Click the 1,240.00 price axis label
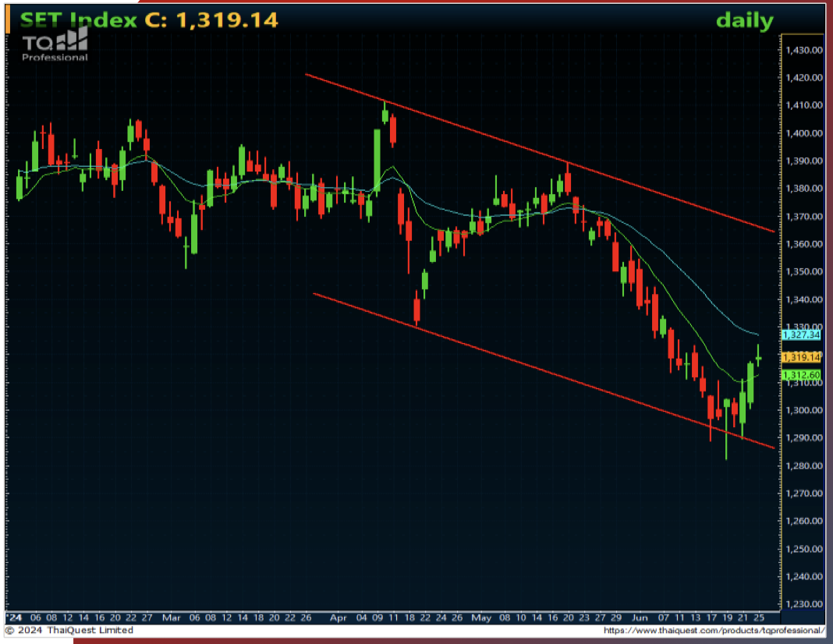Screen dimensions: 833x644 [804, 577]
